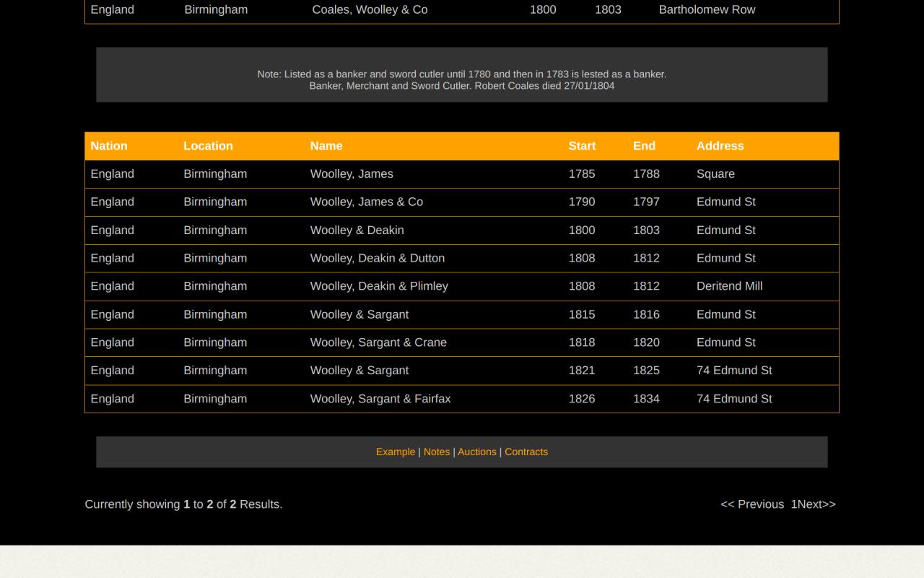
Task: Click the Start column header
Action: click(x=582, y=146)
